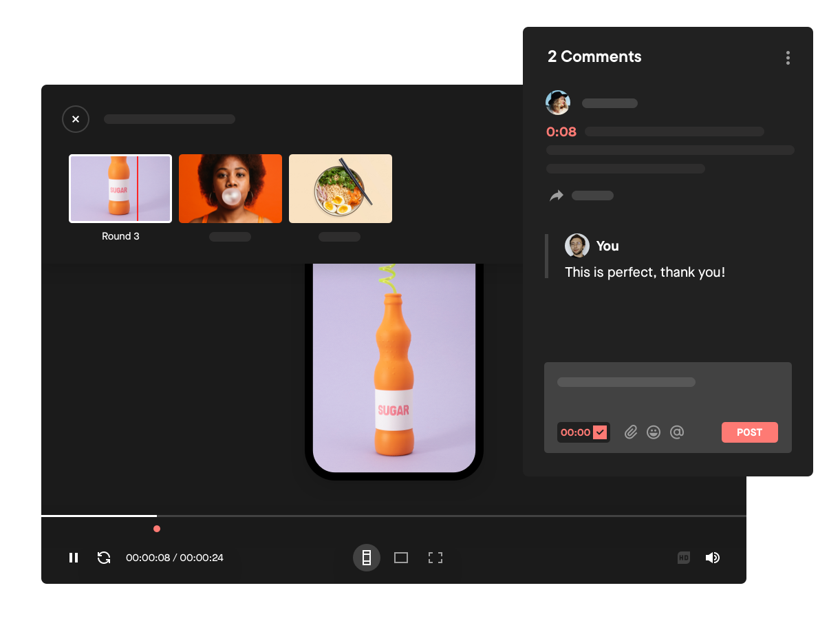The image size is (840, 621).
Task: Toggle HD quality
Action: tap(683, 558)
